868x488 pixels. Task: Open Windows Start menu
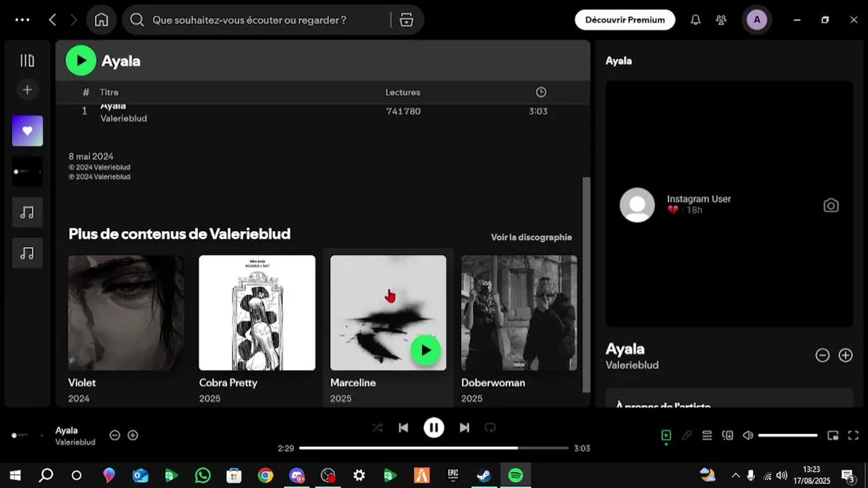pos(15,475)
